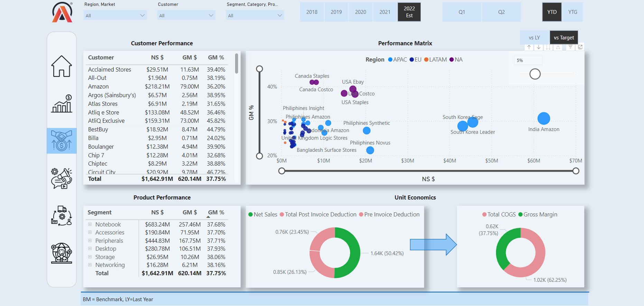Click the AtliQ logo icon
644x306 pixels.
click(62, 12)
